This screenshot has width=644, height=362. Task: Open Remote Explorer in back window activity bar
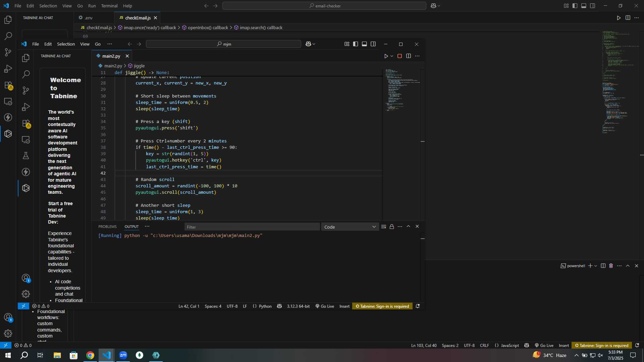(x=8, y=101)
